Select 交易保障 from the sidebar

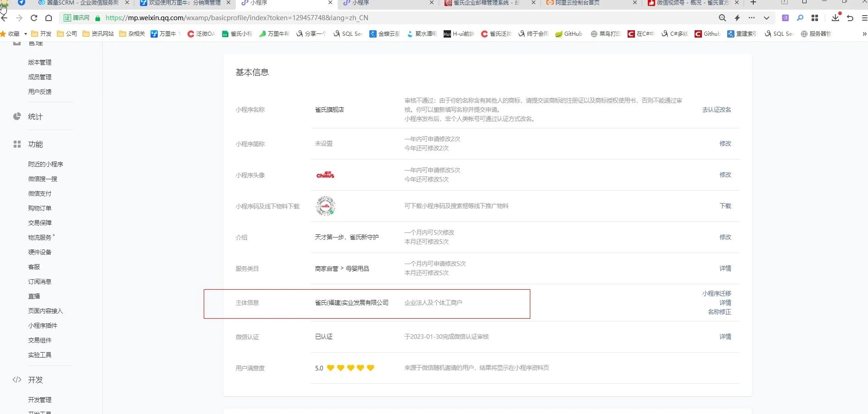(40, 223)
